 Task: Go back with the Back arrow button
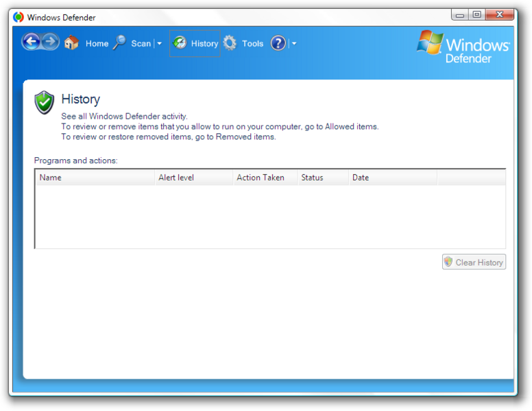tap(32, 42)
